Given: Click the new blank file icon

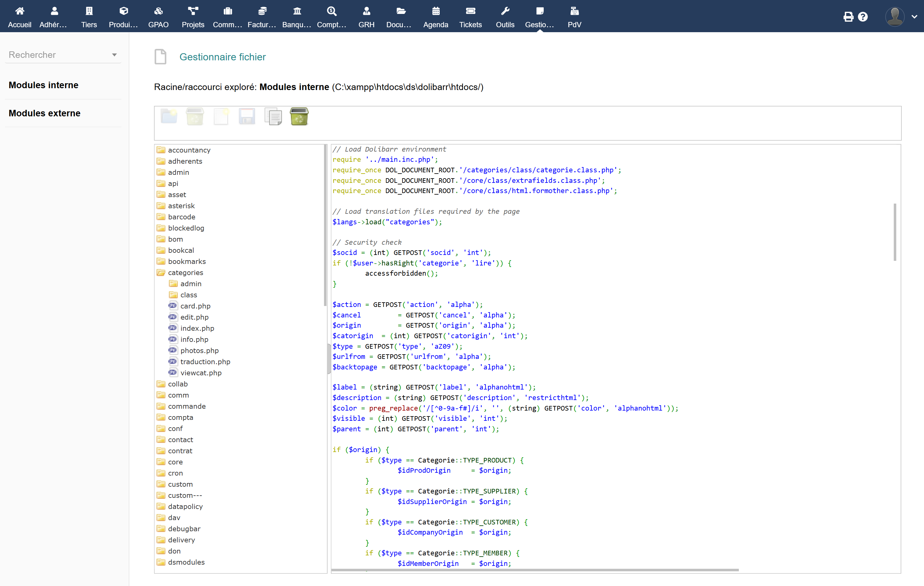Looking at the screenshot, I should tap(221, 116).
